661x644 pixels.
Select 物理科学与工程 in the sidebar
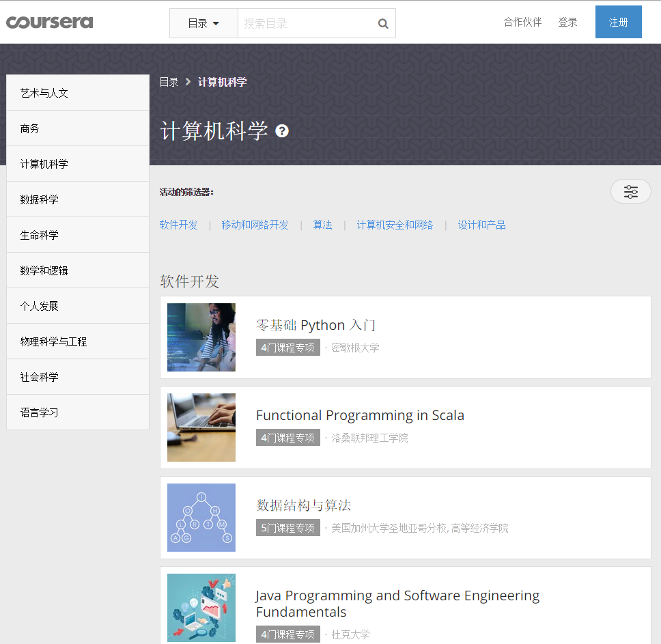click(x=78, y=341)
